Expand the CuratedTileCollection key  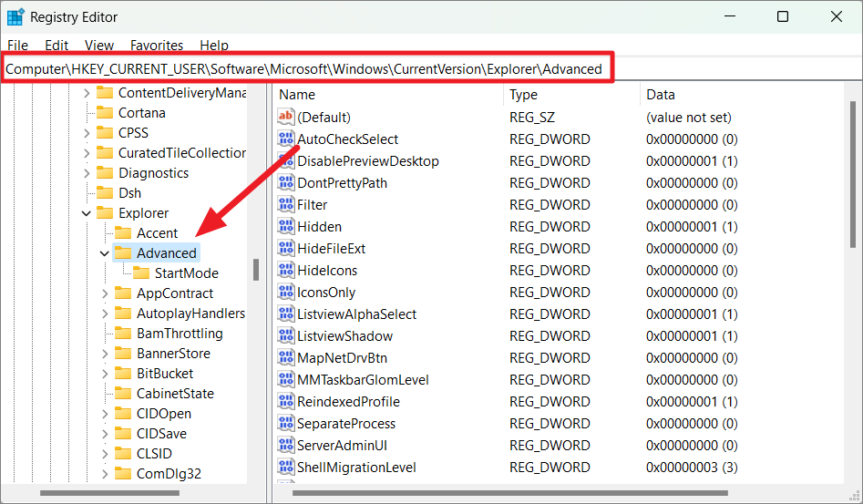[87, 153]
